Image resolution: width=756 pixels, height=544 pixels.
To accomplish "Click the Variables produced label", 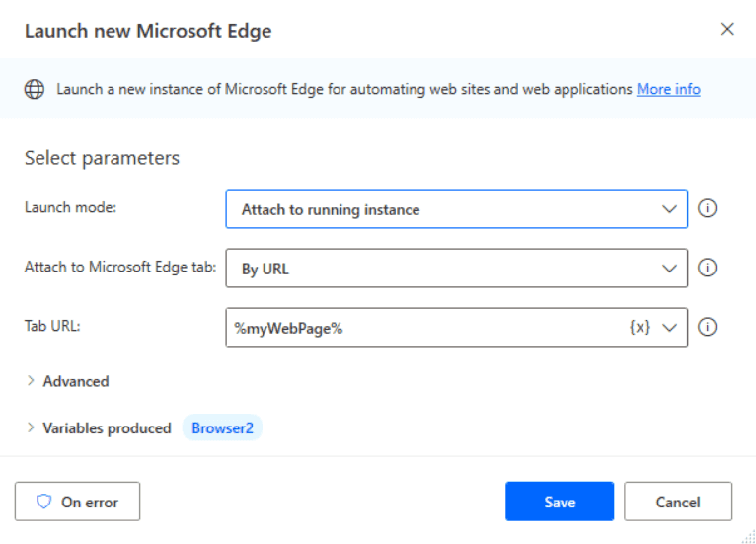I will (107, 428).
